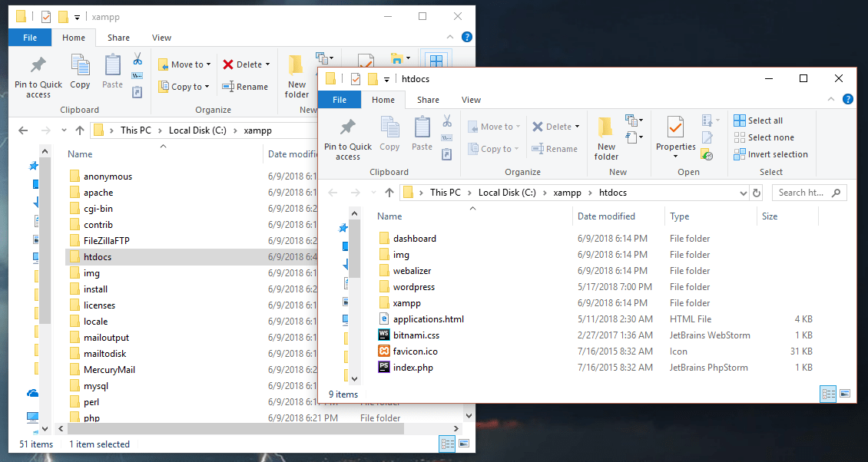Click Local Disk (C:) in htdocs address bar
868x462 pixels.
[507, 193]
